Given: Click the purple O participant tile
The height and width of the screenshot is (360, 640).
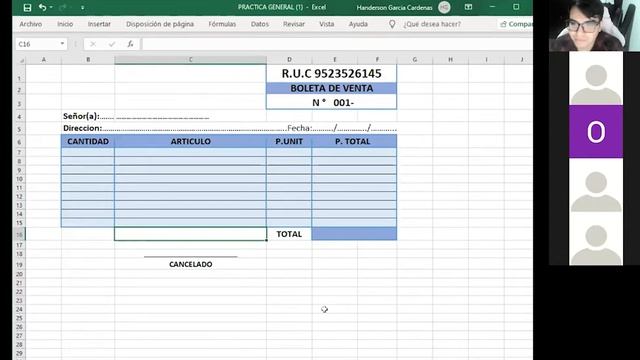Looking at the screenshot, I should pos(596,132).
